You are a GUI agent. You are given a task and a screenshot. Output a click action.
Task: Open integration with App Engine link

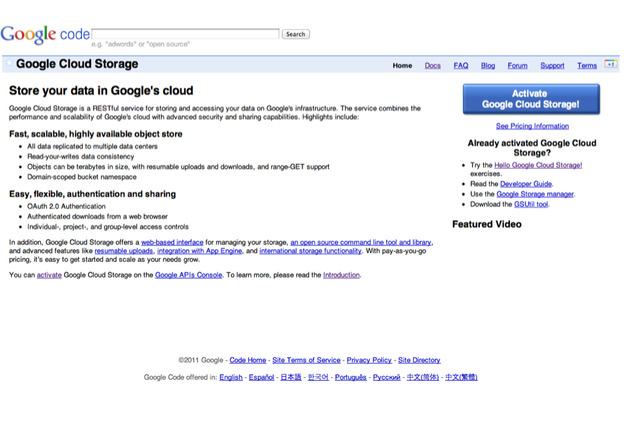tap(200, 251)
